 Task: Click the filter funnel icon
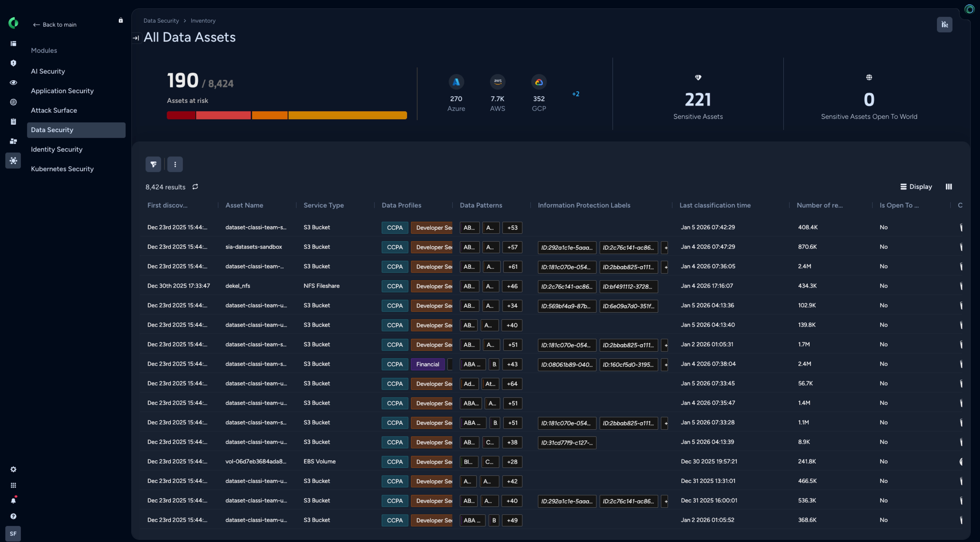pyautogui.click(x=153, y=164)
